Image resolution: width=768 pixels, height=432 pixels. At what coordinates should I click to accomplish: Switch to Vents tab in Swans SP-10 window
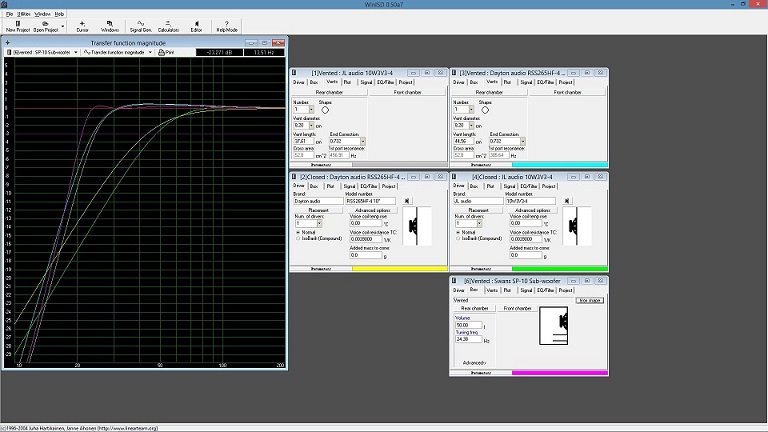[x=492, y=290]
